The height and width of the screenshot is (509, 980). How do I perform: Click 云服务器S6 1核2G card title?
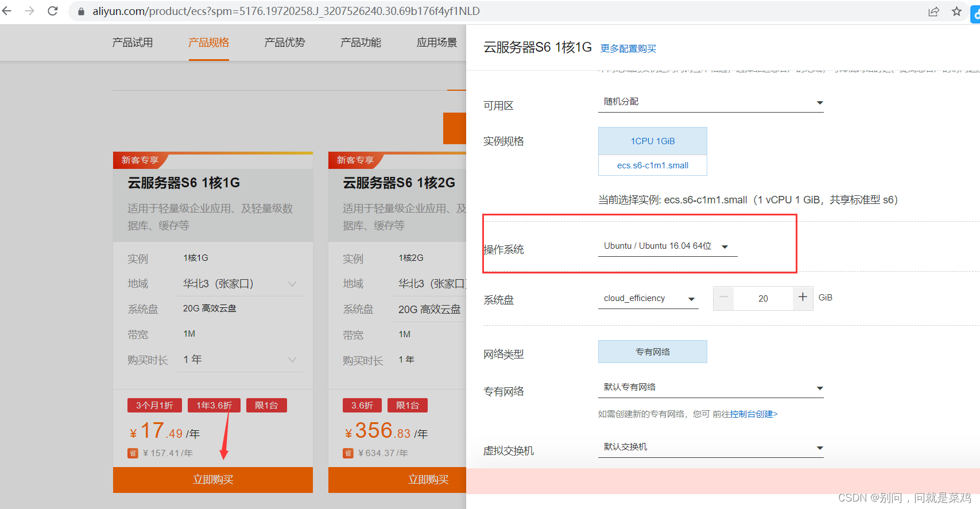(x=399, y=183)
